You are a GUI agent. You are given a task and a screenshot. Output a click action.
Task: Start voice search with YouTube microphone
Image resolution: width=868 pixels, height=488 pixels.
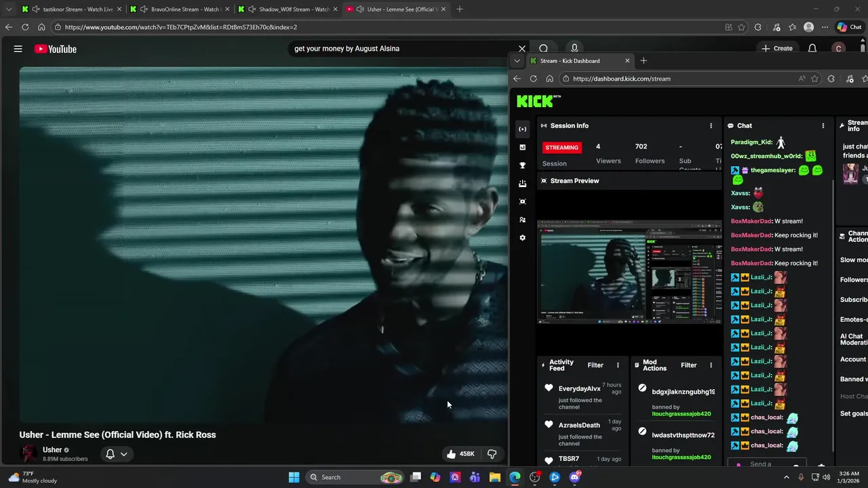574,49
